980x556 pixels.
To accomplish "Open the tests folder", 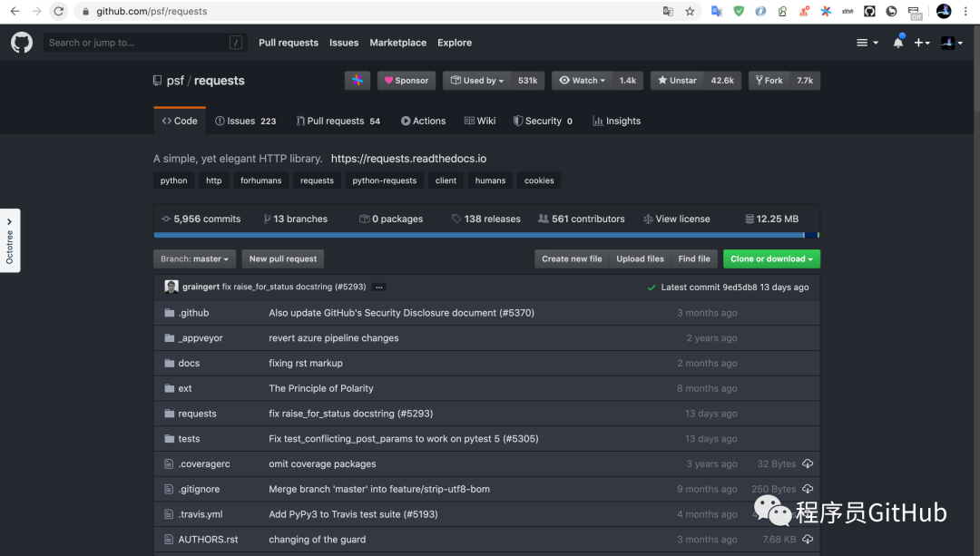I will tap(189, 439).
